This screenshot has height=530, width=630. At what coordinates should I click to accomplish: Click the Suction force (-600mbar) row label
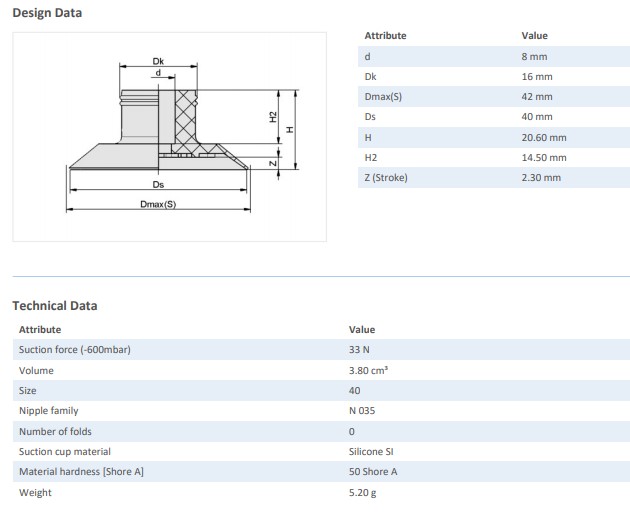[x=75, y=349]
